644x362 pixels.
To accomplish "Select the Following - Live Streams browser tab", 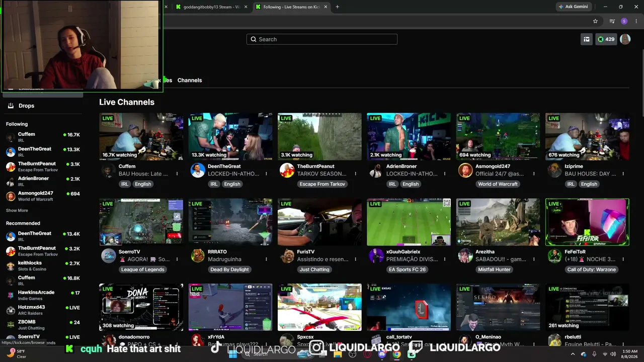I will 291,7.
